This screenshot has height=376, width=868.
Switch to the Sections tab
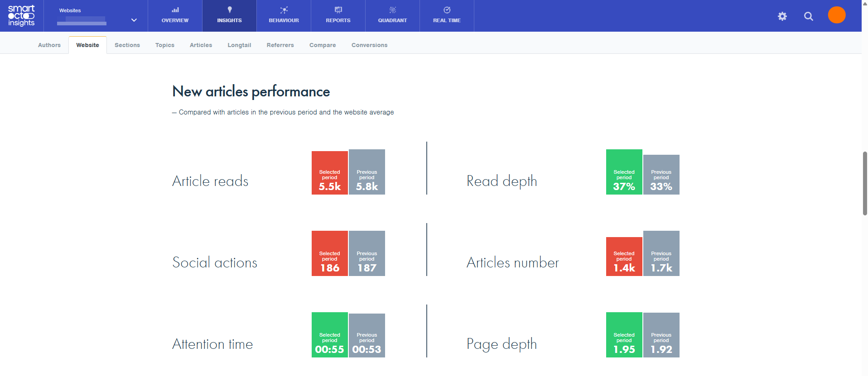[x=127, y=45]
